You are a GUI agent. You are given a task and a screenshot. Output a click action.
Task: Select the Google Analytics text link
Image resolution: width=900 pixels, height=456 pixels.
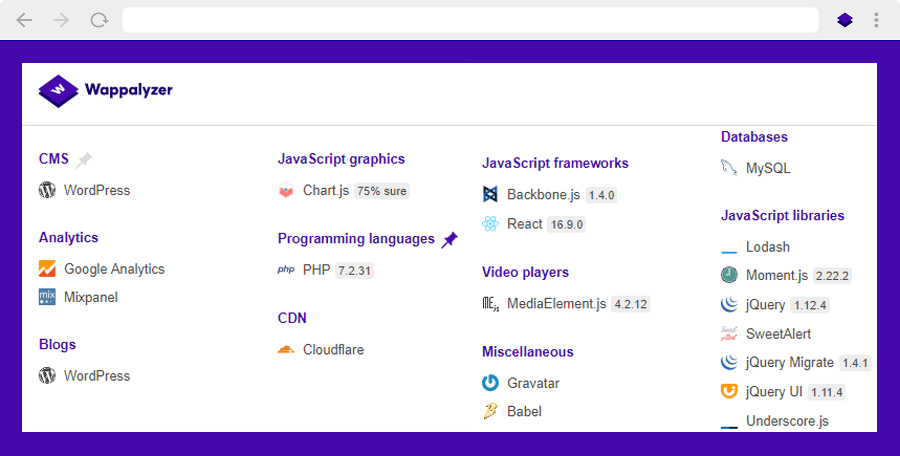(x=114, y=269)
